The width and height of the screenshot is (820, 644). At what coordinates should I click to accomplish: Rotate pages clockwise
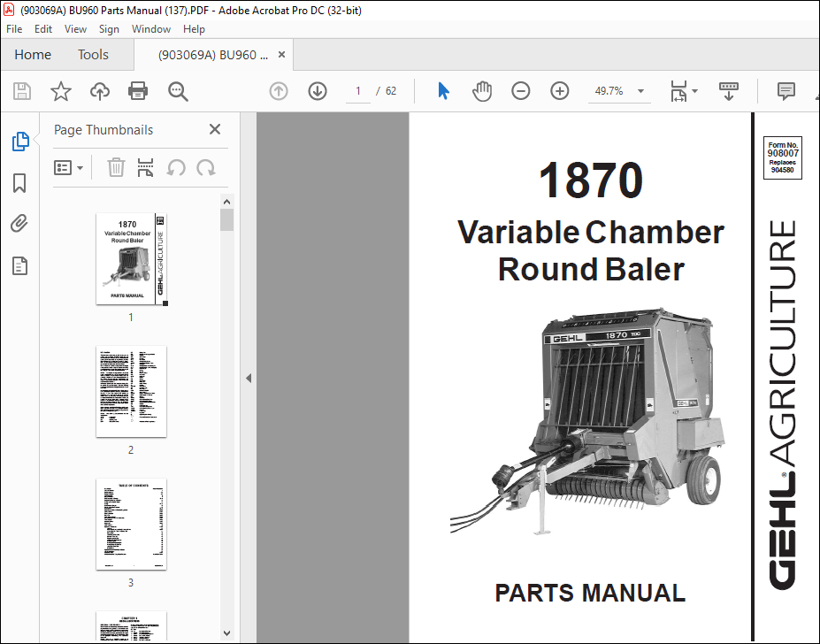tap(206, 167)
